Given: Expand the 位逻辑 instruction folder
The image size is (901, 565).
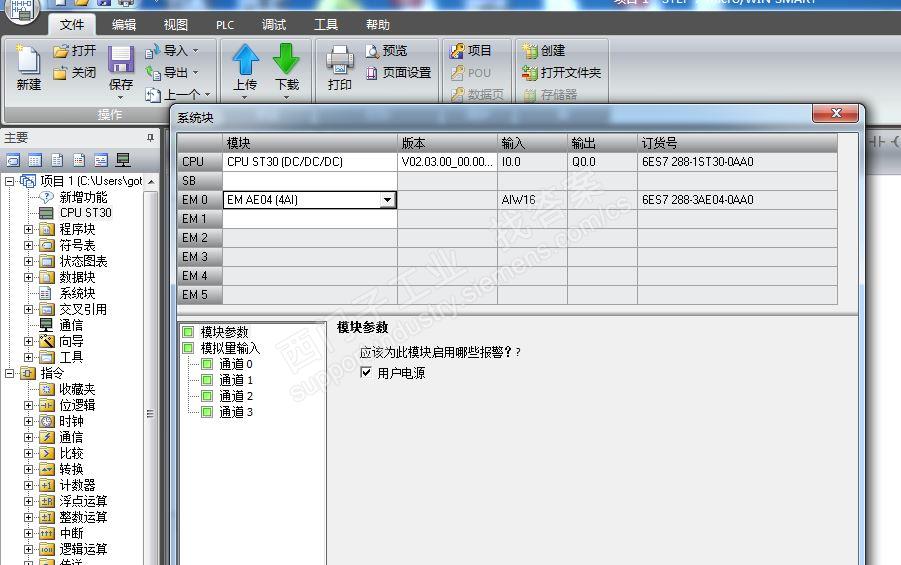Looking at the screenshot, I should click(x=28, y=406).
